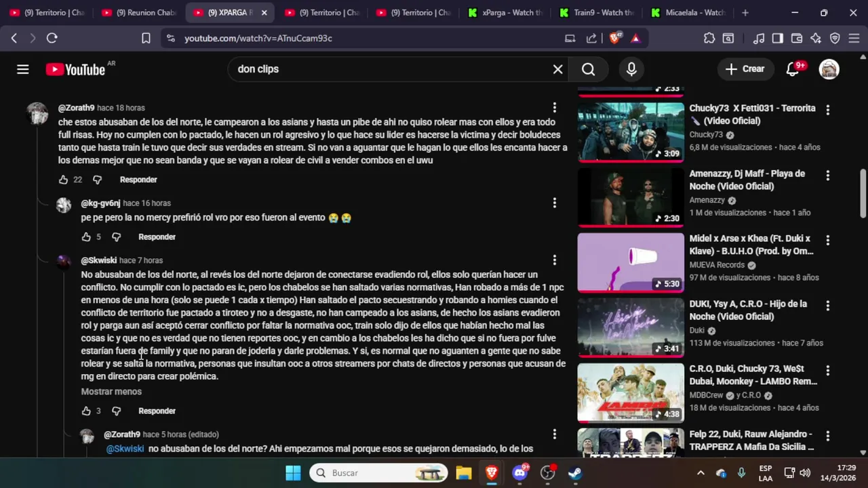
Task: Open options menu for @kg-gv6nj's reply
Action: coord(554,203)
